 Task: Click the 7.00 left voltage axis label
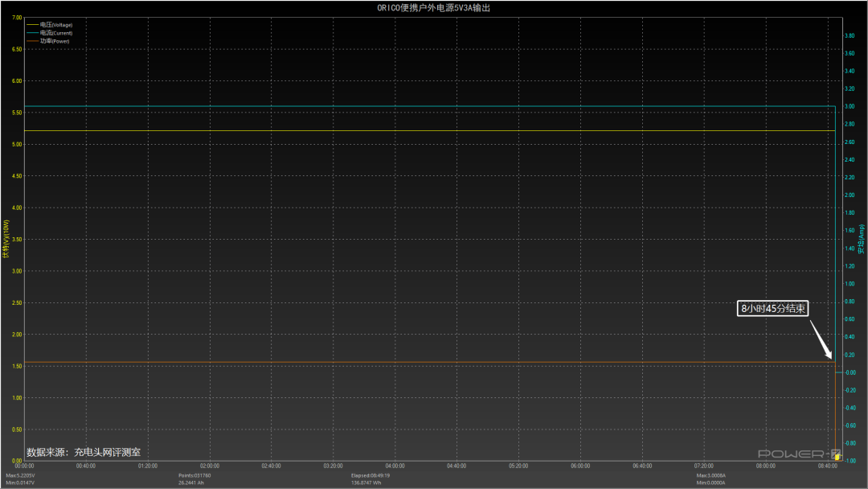tap(17, 18)
